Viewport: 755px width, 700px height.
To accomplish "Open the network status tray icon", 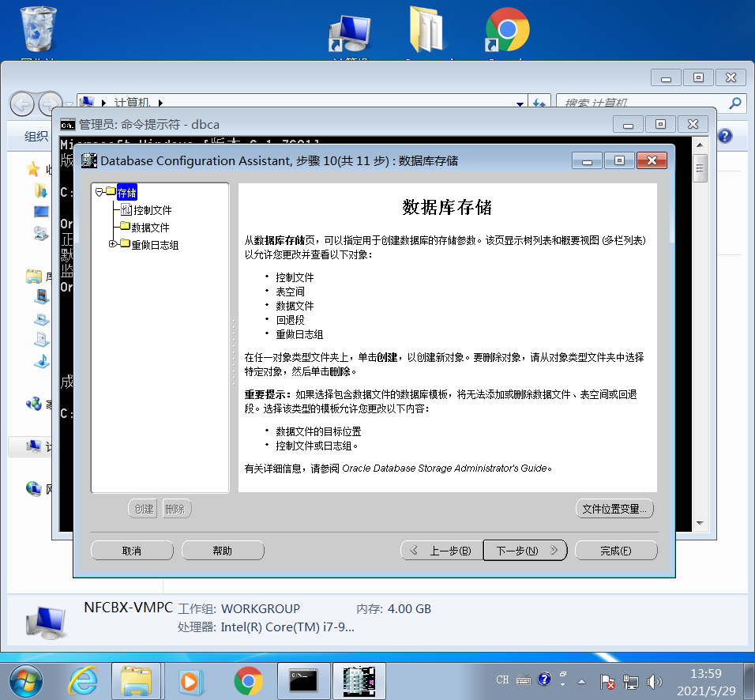I will 630,679.
